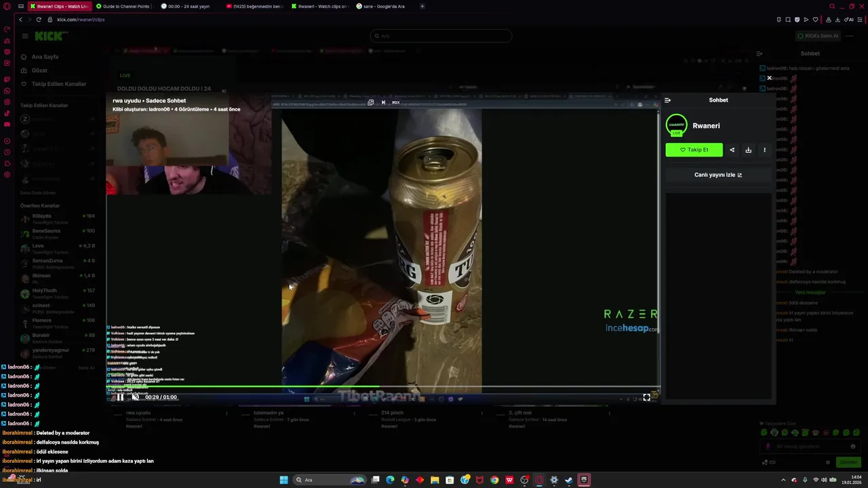
Task: Go back in browser
Action: coord(20,20)
